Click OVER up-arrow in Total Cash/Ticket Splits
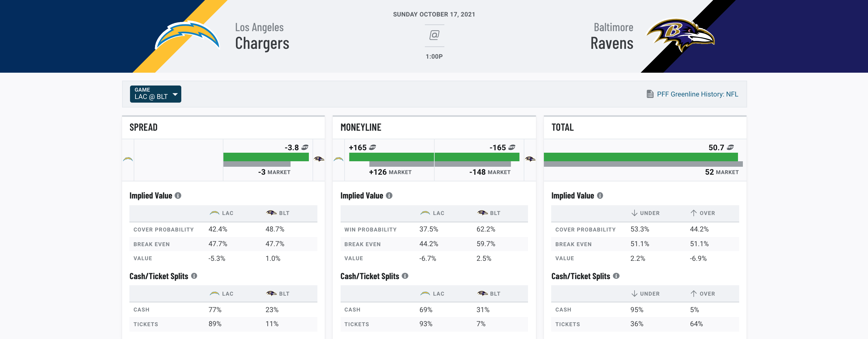Image resolution: width=868 pixels, height=339 pixels. (x=693, y=293)
